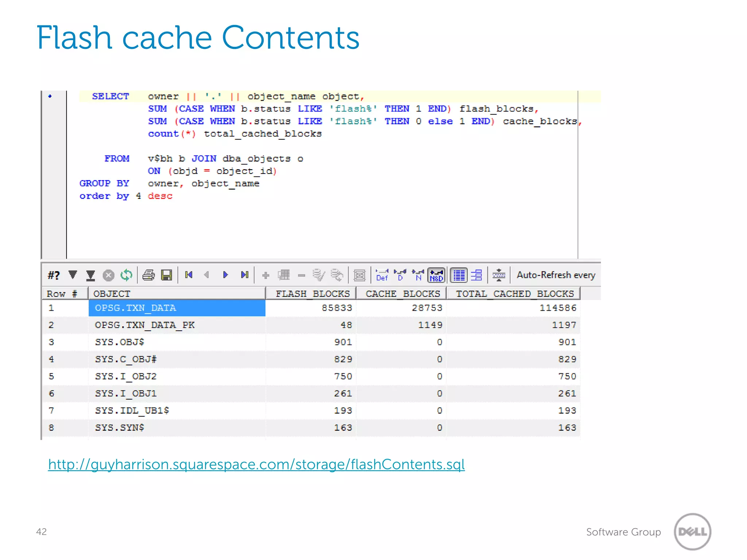
Task: Select the OPSG.TXN_DATA_PK cell
Action: pyautogui.click(x=177, y=325)
